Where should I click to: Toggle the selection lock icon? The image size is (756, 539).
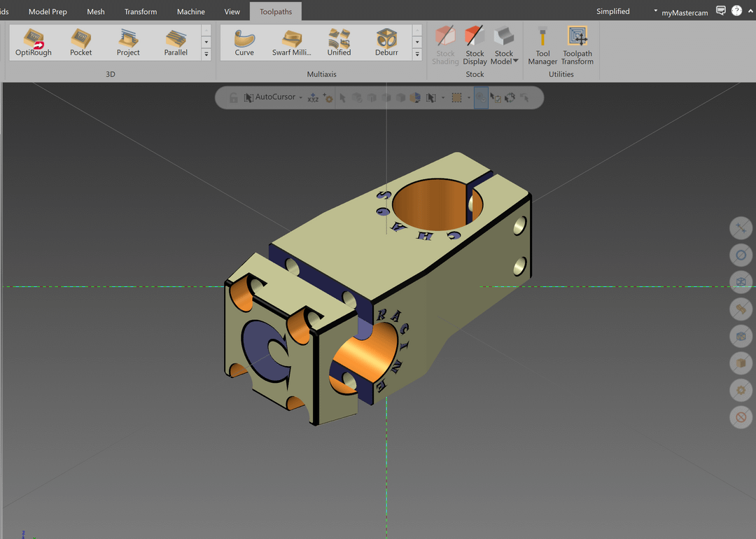[x=233, y=98]
